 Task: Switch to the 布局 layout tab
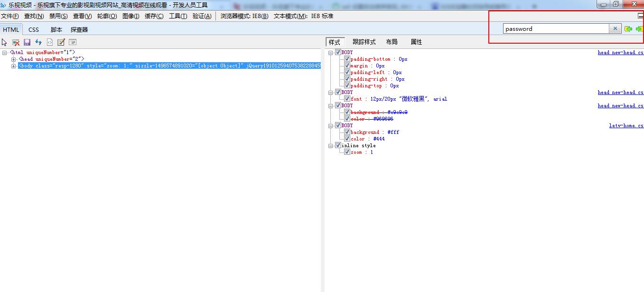click(x=392, y=42)
